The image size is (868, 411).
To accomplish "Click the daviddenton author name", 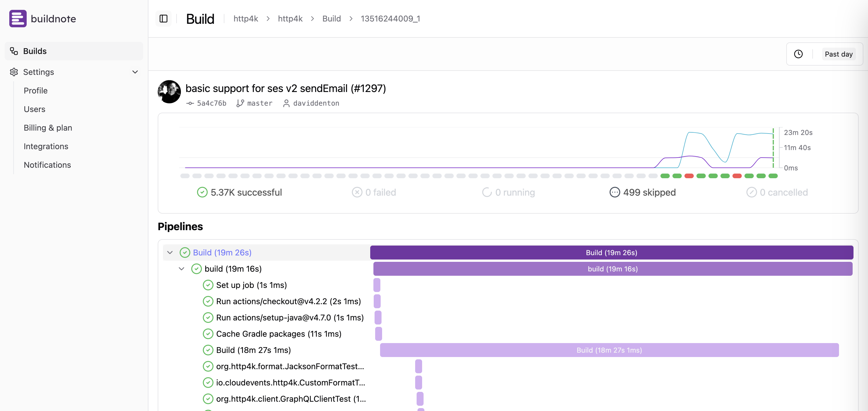I will [x=316, y=103].
